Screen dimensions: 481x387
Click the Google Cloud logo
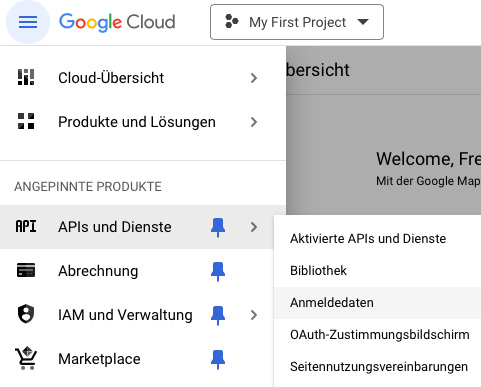click(x=117, y=22)
